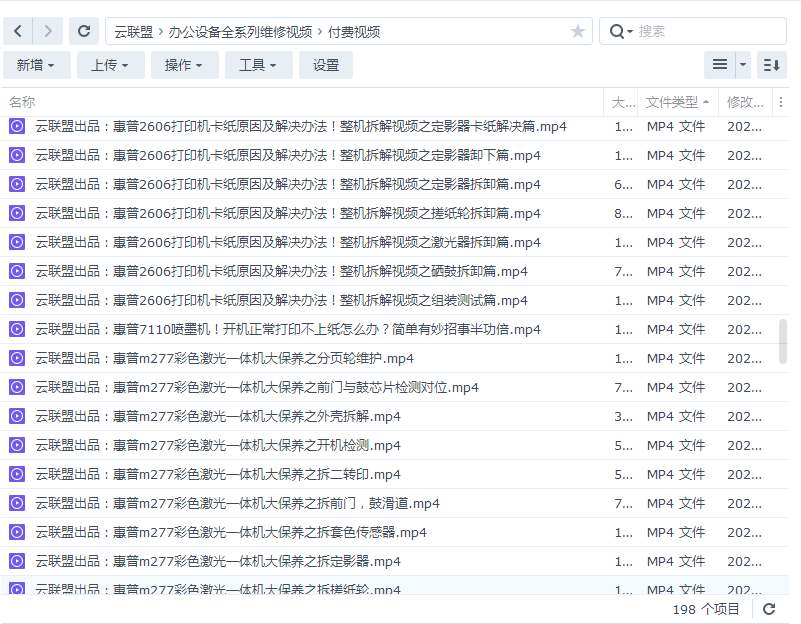This screenshot has height=624, width=801.
Task: Select video icon of 搓纸轮拆卸篇.mp4
Action: 17,213
